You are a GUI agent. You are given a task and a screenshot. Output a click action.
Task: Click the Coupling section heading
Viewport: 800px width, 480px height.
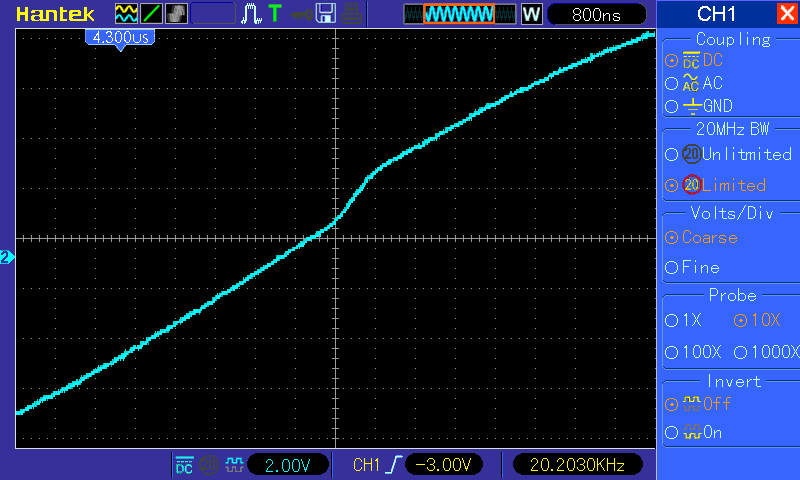coord(733,39)
